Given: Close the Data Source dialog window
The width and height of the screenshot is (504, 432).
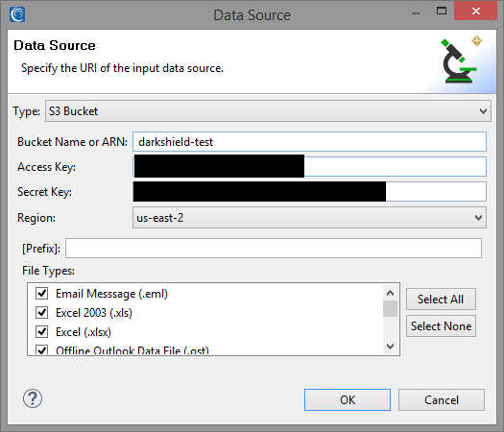Looking at the screenshot, I should [476, 11].
